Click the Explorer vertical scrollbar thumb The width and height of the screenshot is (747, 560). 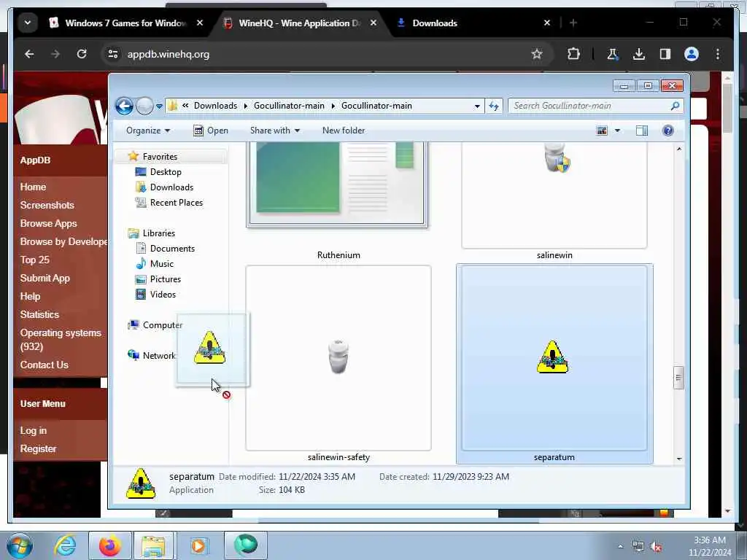tap(679, 378)
